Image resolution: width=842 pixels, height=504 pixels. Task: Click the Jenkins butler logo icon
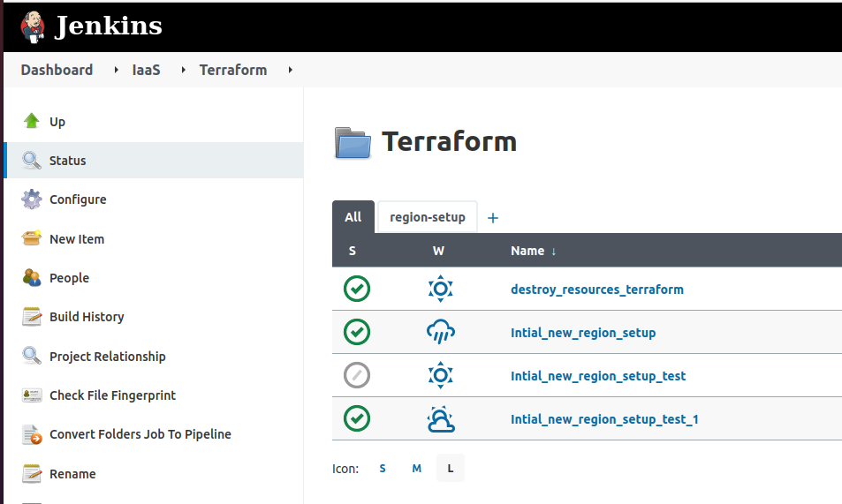pos(33,26)
